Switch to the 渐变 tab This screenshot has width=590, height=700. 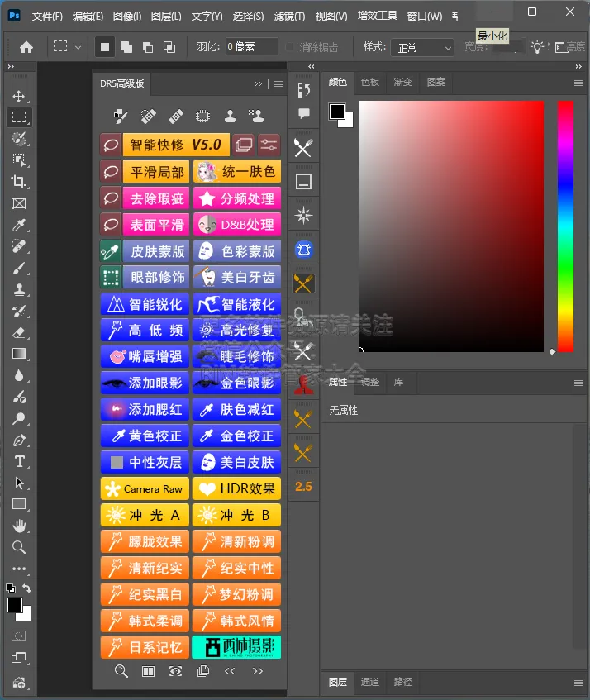(403, 82)
